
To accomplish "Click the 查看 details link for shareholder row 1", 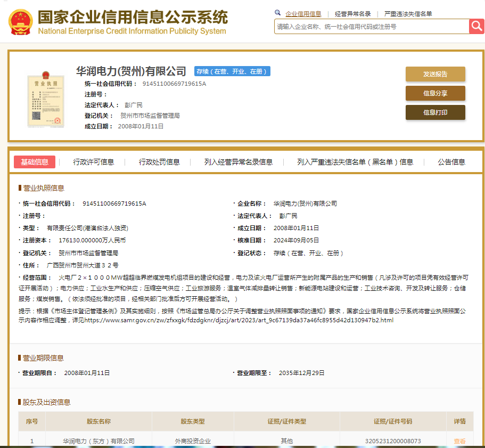I will click(x=459, y=441).
